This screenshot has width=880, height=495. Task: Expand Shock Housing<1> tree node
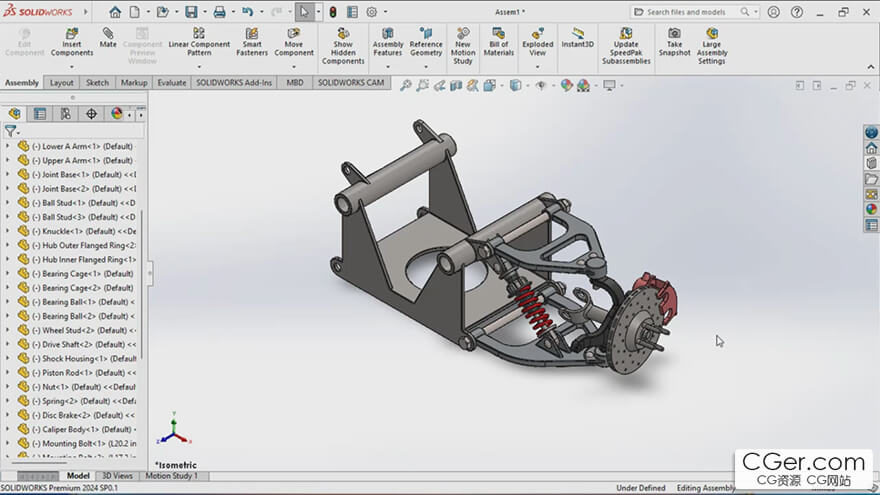point(7,358)
